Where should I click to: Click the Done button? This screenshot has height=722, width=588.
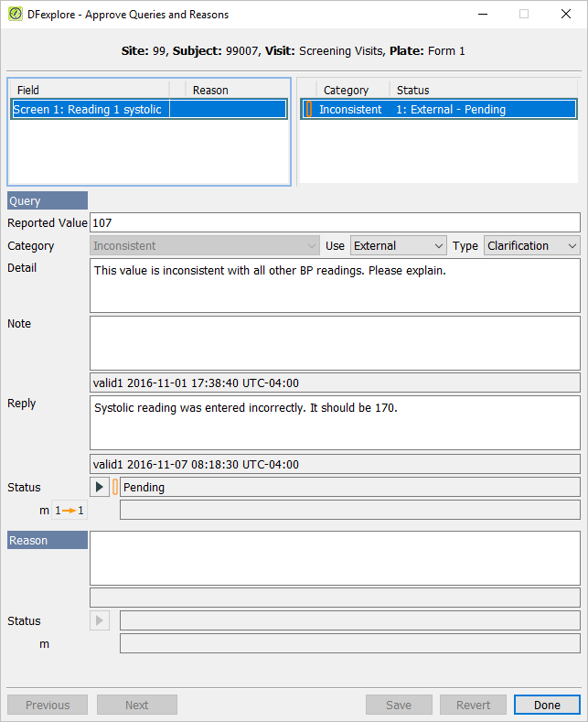pyautogui.click(x=547, y=705)
